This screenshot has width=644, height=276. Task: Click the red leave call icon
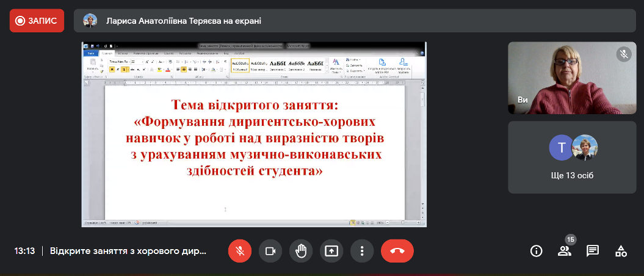[397, 251]
